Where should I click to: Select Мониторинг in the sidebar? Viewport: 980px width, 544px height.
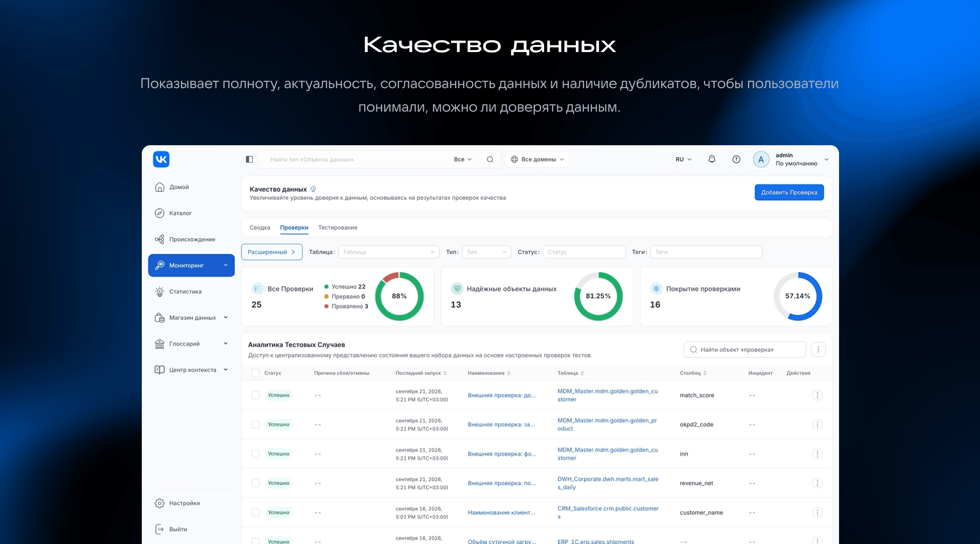(x=191, y=265)
